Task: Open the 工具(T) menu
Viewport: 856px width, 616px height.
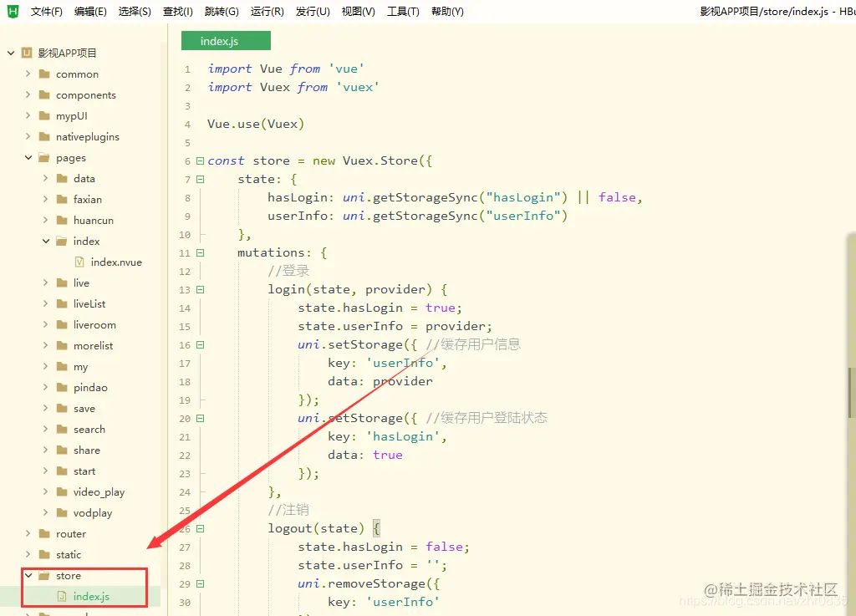Action: [403, 12]
